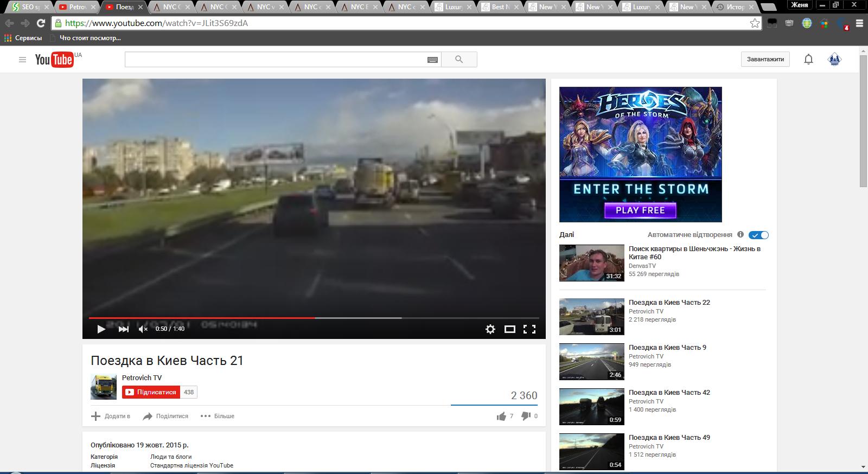Open DenvasTV channel link
The height and width of the screenshot is (474, 868).
642,266
